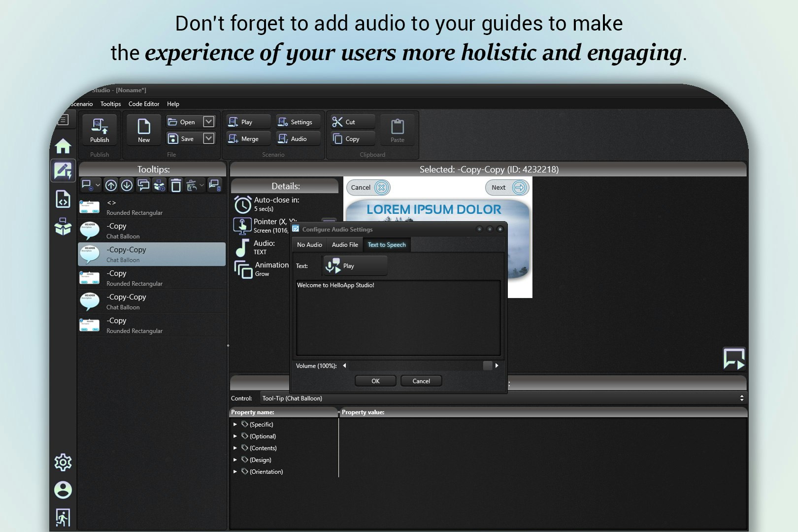This screenshot has height=532, width=798.
Task: Click Open in the File group
Action: click(x=183, y=122)
